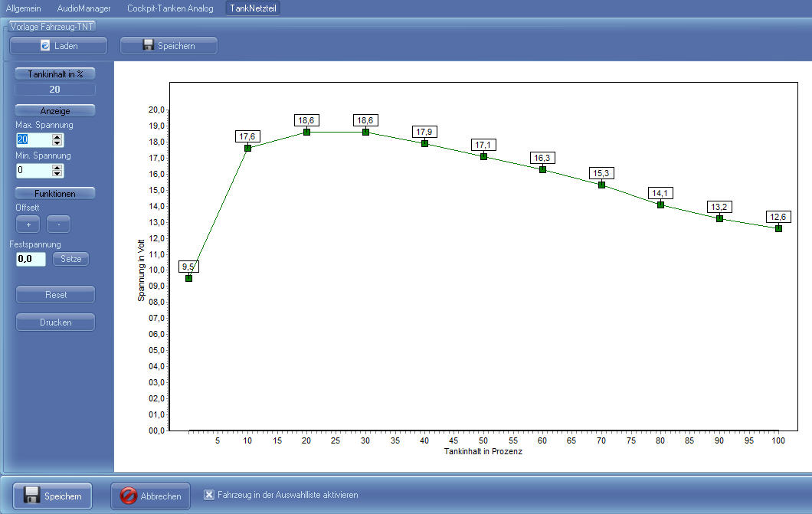
Task: Click the Setze button
Action: (70, 259)
